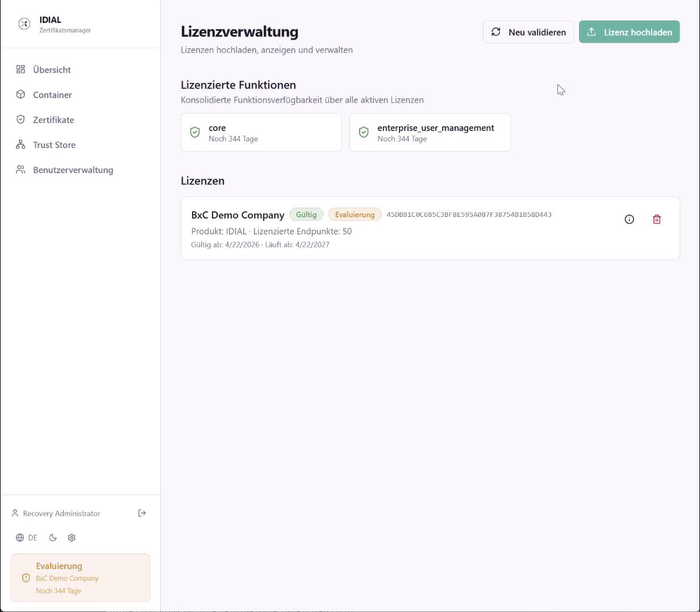The image size is (700, 612).
Task: Click 'Noch 344 Tage' under enterprise_user_management
Action: click(x=402, y=139)
